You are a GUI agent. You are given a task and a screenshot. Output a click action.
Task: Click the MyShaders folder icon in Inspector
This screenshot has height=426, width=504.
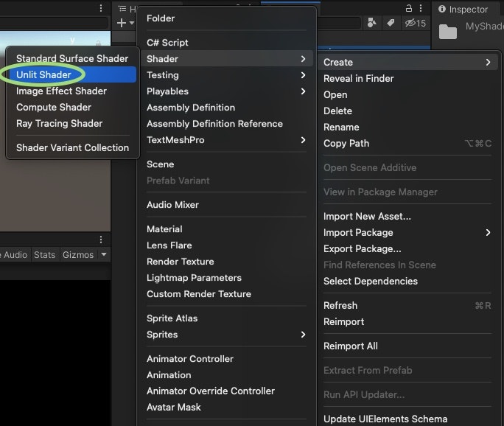click(x=448, y=32)
